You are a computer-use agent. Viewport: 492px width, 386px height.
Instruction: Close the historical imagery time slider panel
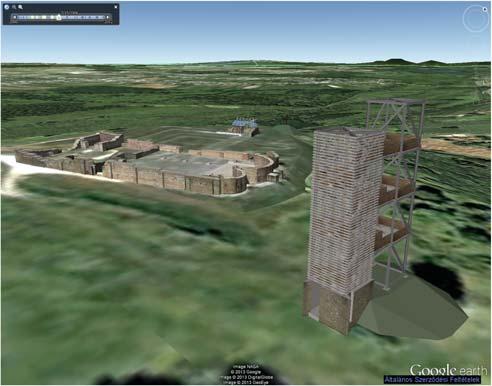[x=116, y=7]
